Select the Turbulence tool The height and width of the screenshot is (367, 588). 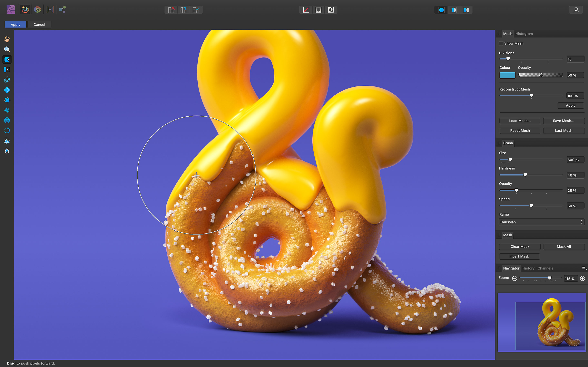(x=7, y=110)
